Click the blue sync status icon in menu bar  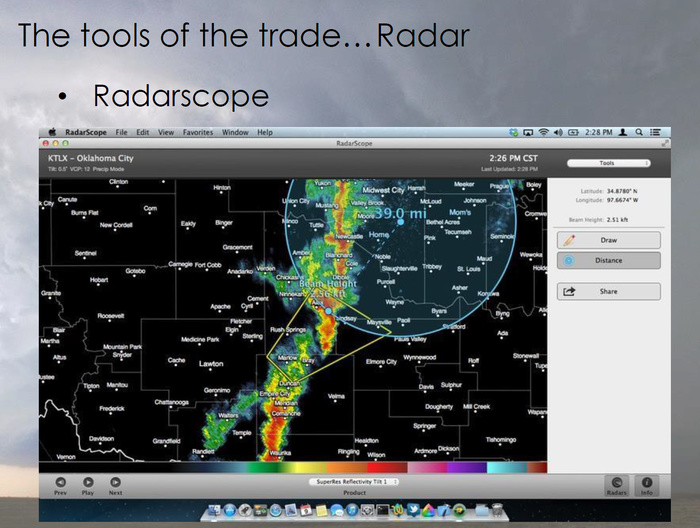coord(513,132)
